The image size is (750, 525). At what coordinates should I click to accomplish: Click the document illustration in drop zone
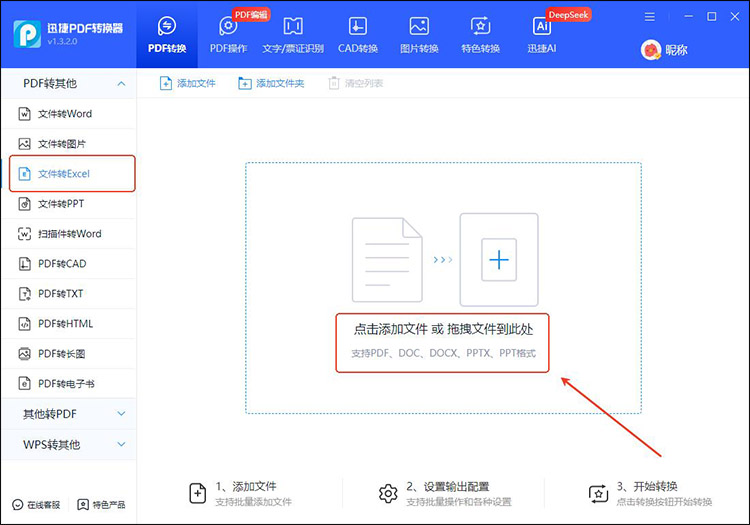387,260
